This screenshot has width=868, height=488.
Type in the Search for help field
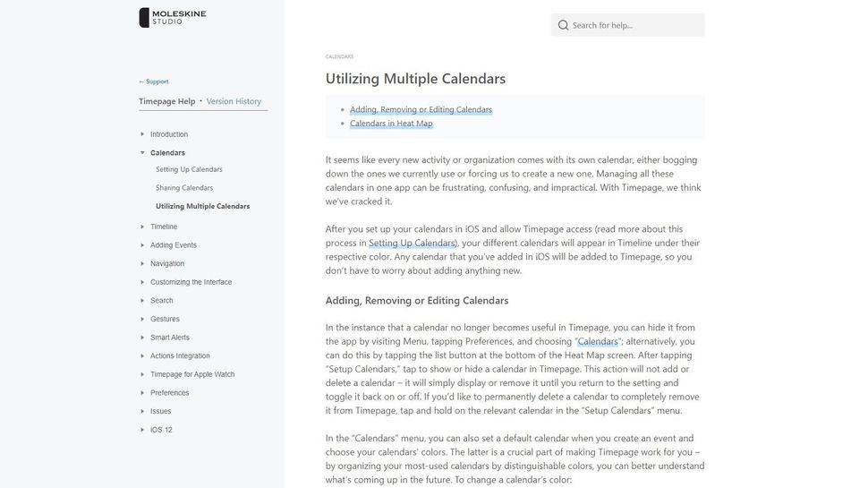click(635, 25)
